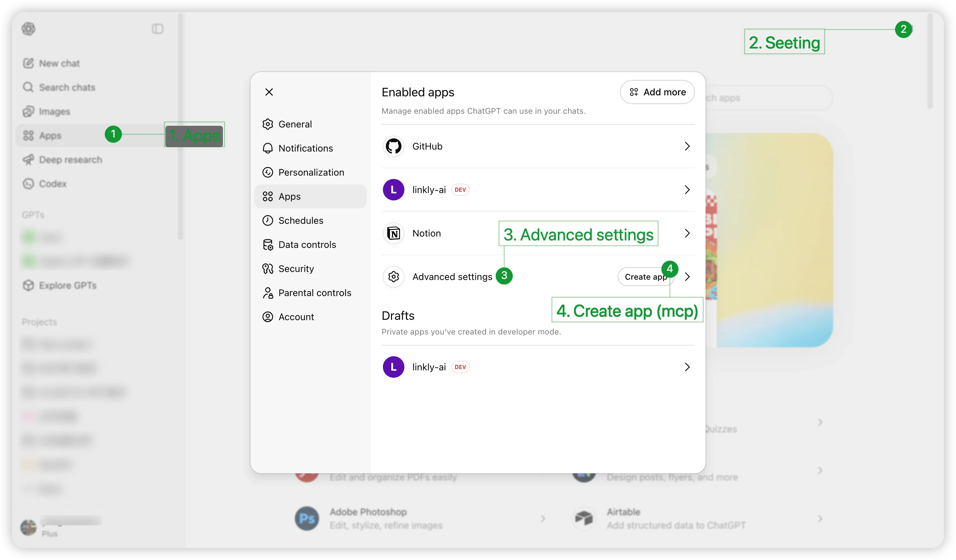Open Notifications settings
This screenshot has width=956, height=560.
click(305, 148)
